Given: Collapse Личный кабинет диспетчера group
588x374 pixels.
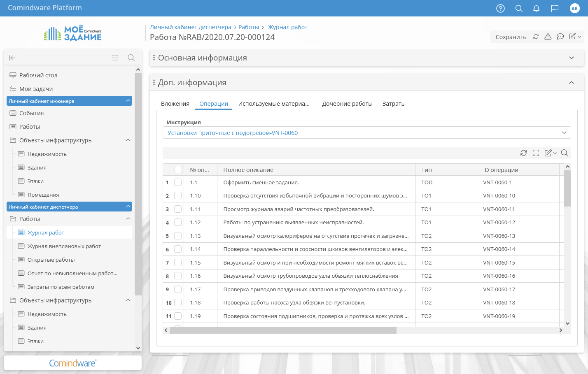Looking at the screenshot, I should 128,207.
